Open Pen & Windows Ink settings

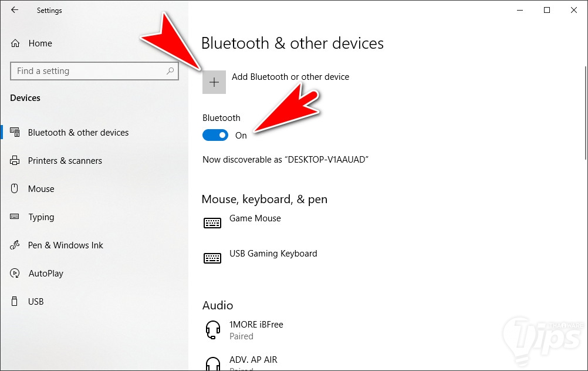click(65, 245)
